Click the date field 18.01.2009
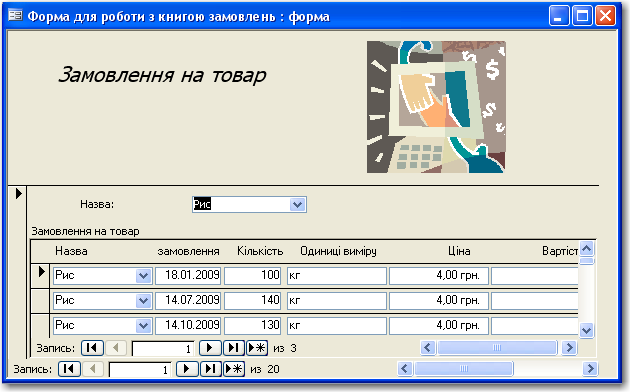 188,276
